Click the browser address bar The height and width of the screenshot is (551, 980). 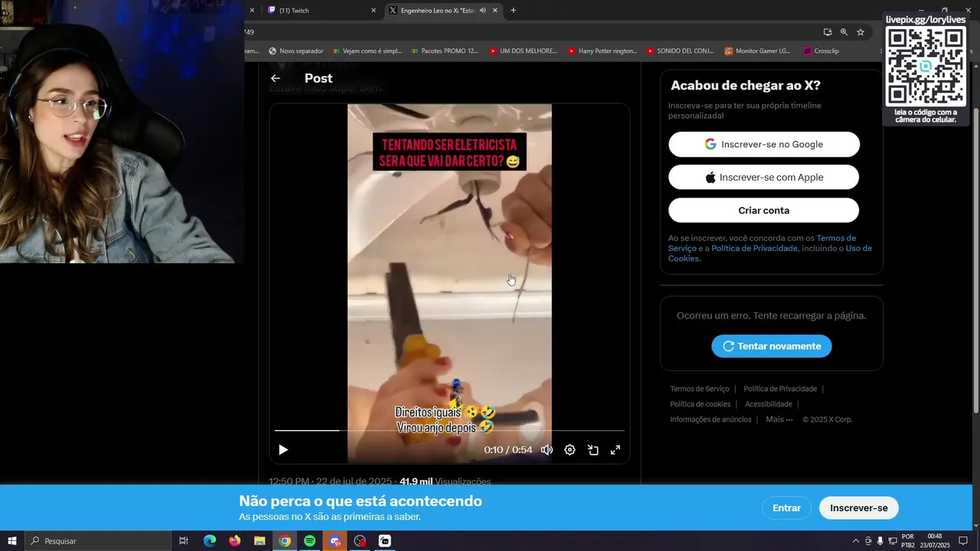pos(528,32)
